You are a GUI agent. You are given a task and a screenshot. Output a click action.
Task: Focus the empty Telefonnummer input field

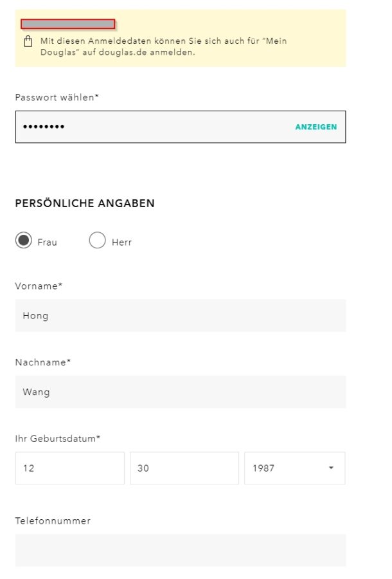point(181,550)
